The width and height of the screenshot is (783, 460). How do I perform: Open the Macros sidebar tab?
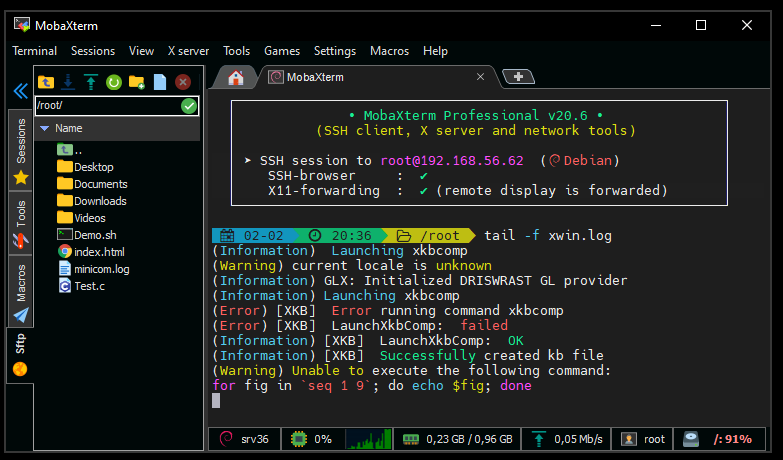[20, 292]
